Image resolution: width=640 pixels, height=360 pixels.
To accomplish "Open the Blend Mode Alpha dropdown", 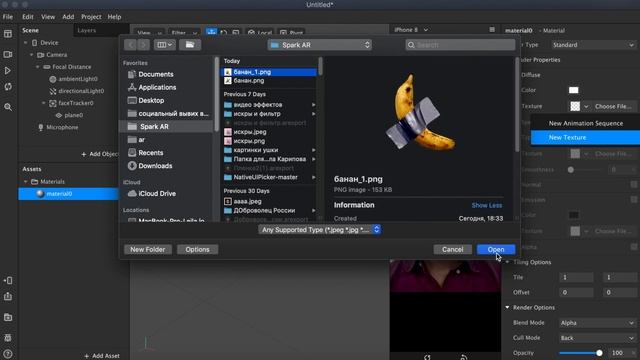I will [597, 323].
